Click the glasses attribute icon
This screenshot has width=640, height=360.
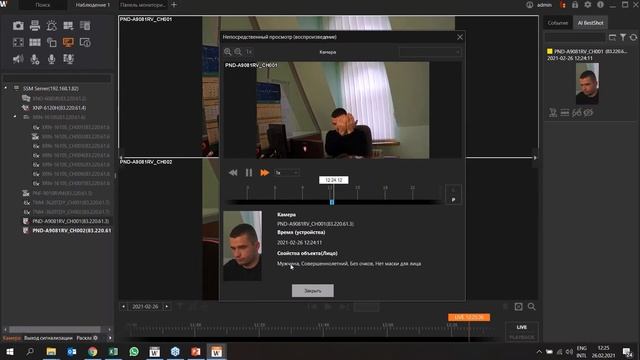tap(576, 113)
